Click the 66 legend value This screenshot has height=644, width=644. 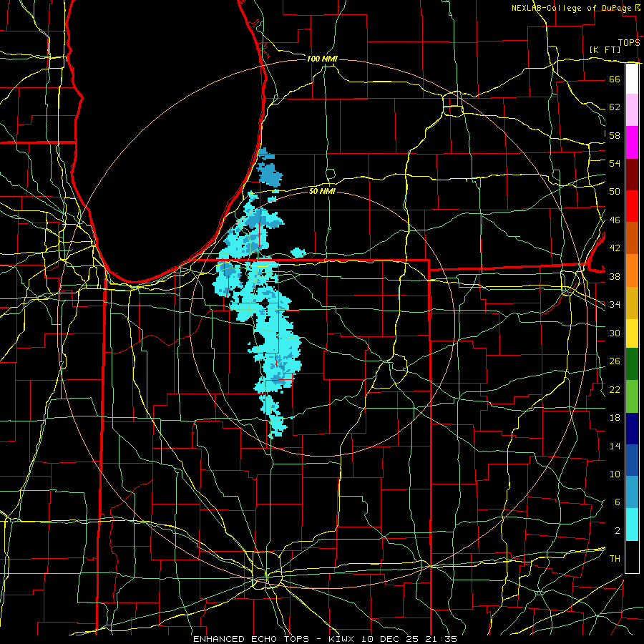coord(615,79)
